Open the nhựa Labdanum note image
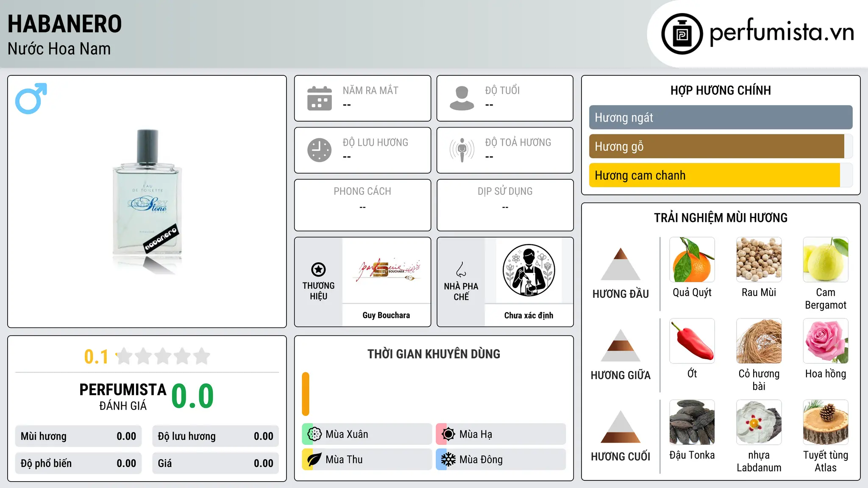This screenshot has height=488, width=868. 759,422
